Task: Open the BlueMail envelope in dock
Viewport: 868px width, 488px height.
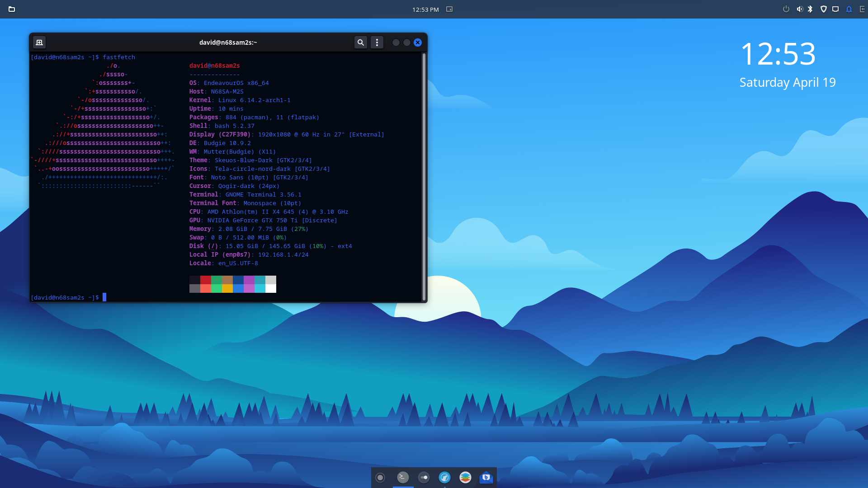Action: (486, 477)
